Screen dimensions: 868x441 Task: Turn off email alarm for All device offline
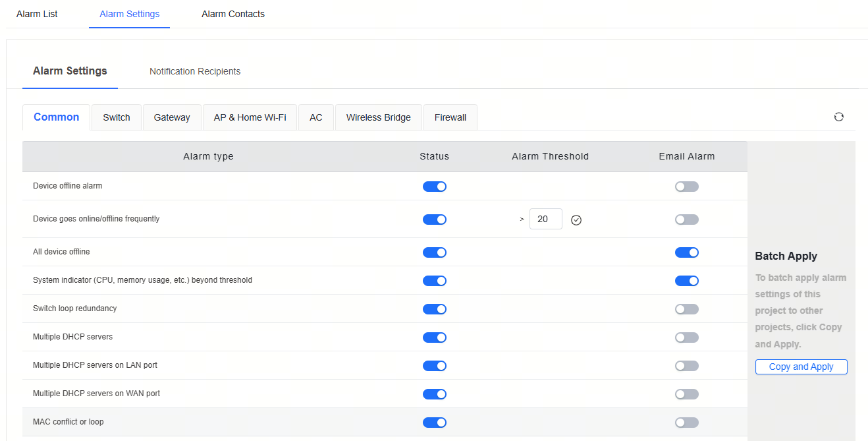pyautogui.click(x=686, y=252)
